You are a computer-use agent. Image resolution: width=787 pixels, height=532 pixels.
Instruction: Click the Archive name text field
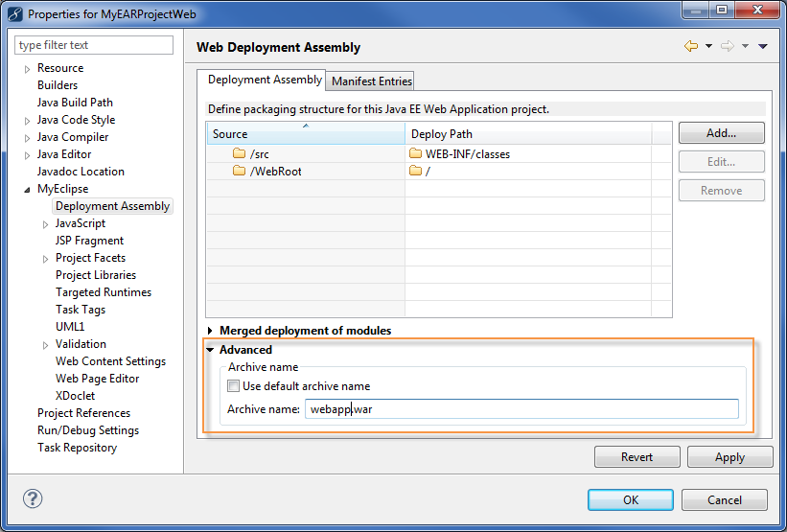pyautogui.click(x=521, y=409)
